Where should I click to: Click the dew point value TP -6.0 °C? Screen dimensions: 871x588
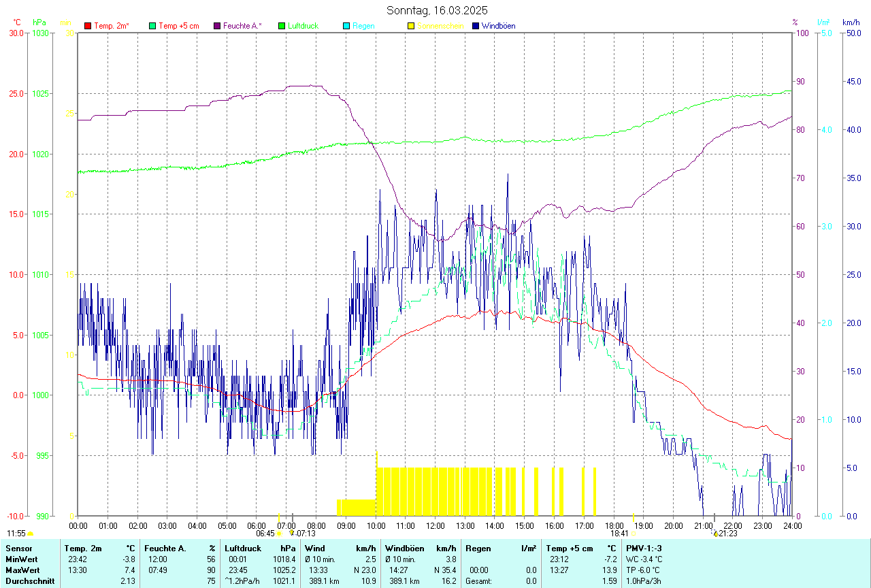tap(643, 570)
